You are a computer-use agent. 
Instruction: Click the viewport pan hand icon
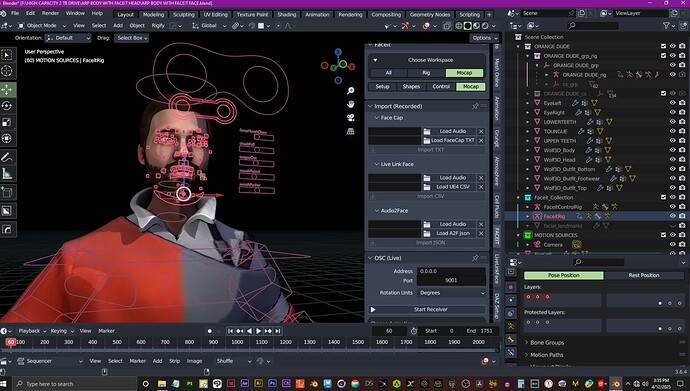pos(350,104)
